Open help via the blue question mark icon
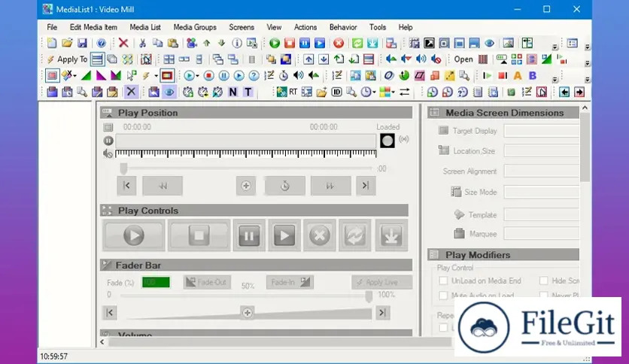The height and width of the screenshot is (364, 629). click(102, 43)
